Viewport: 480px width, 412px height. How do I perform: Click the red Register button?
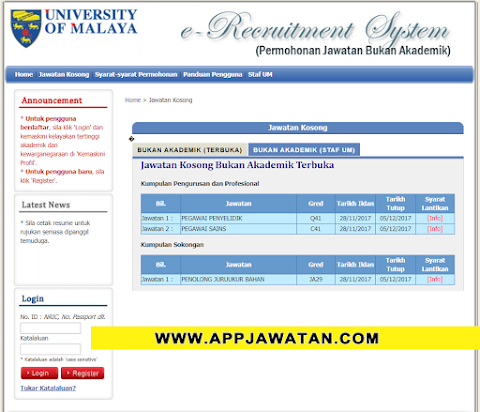coord(83,373)
